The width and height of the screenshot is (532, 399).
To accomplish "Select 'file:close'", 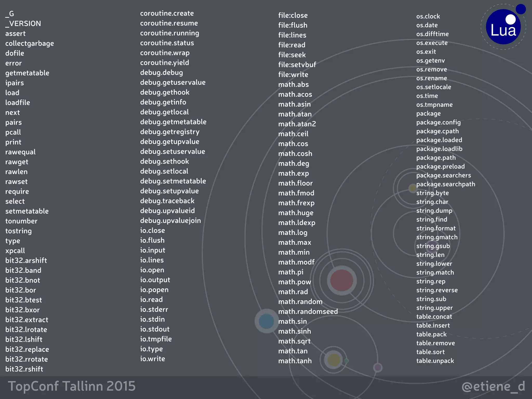I will pos(293,15).
